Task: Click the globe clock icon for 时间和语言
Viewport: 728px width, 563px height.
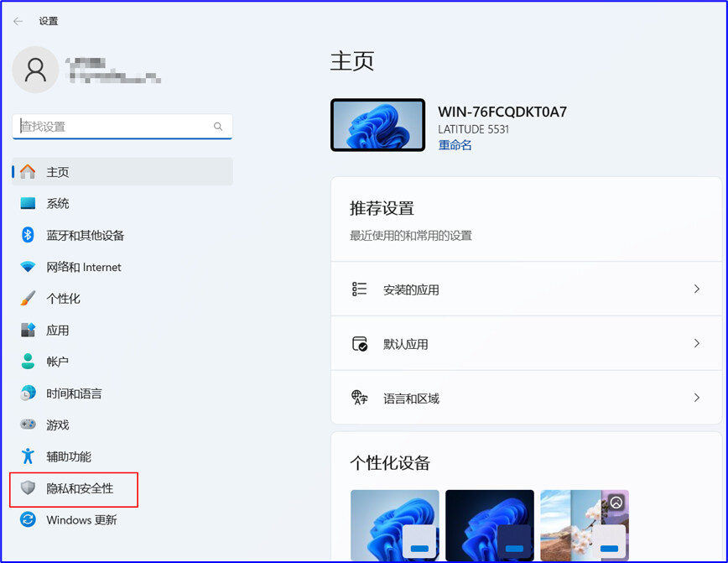Action: 28,393
